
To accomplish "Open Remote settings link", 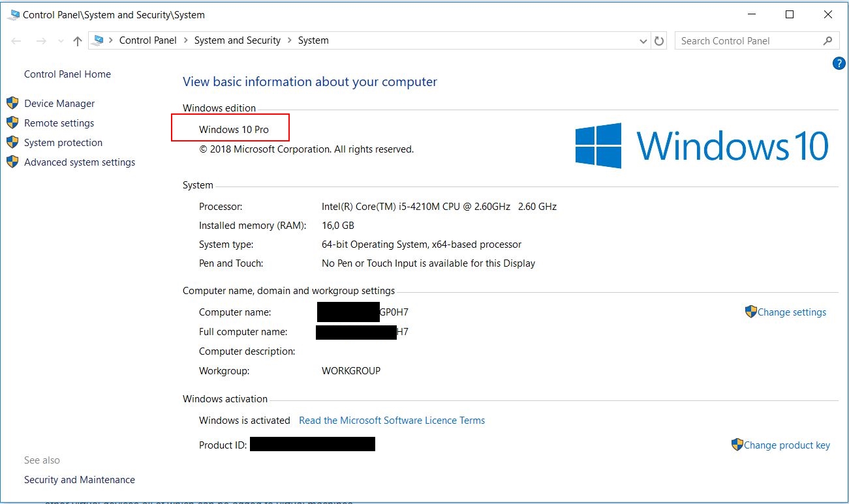I will 59,123.
